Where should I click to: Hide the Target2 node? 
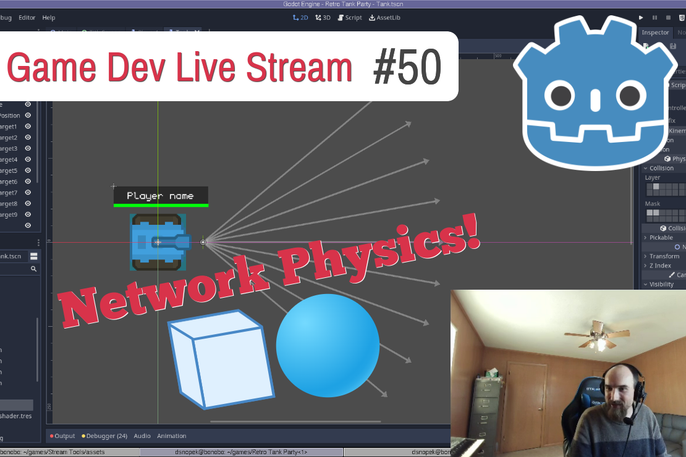pyautogui.click(x=28, y=137)
